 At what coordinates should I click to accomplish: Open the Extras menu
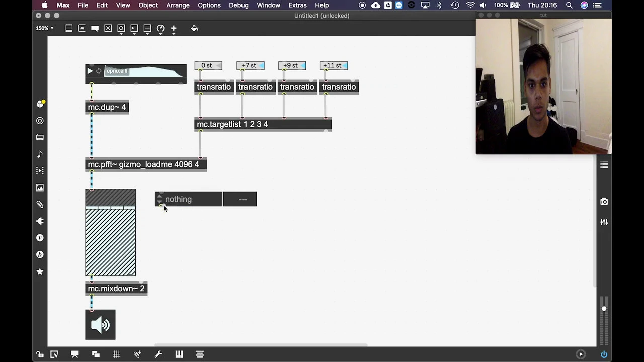(297, 5)
